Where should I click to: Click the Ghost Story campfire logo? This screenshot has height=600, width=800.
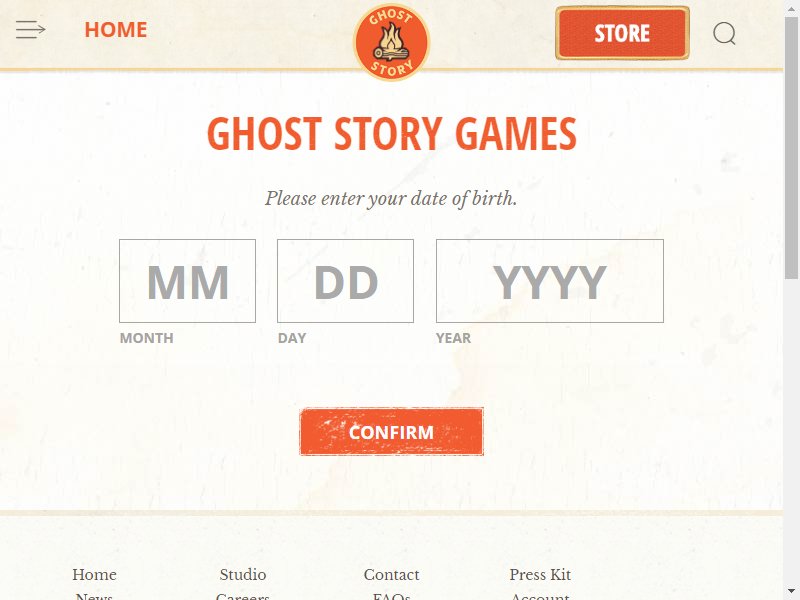pyautogui.click(x=392, y=42)
